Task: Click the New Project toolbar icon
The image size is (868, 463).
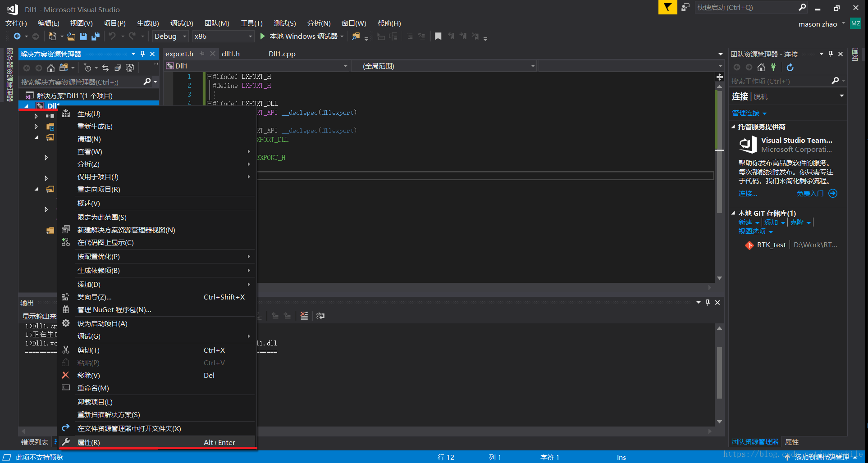Action: tap(52, 36)
